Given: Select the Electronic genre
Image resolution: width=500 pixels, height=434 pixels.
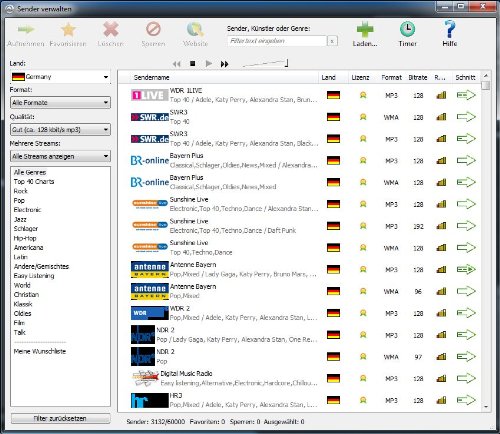Looking at the screenshot, I should click(27, 210).
